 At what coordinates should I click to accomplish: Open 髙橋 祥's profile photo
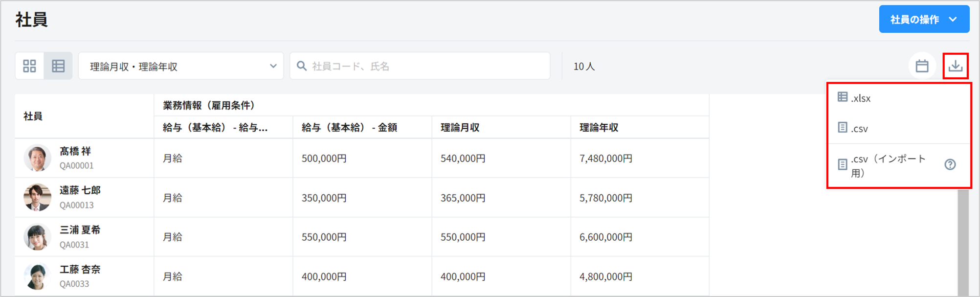tap(37, 158)
